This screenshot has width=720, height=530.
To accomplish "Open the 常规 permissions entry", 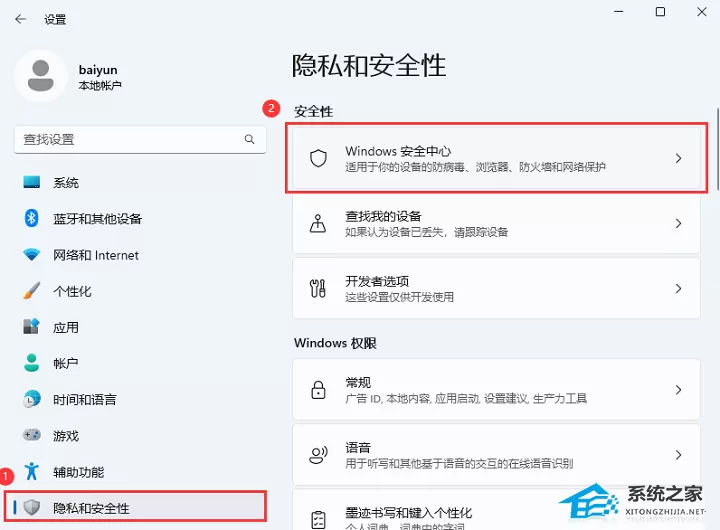I will click(x=496, y=389).
